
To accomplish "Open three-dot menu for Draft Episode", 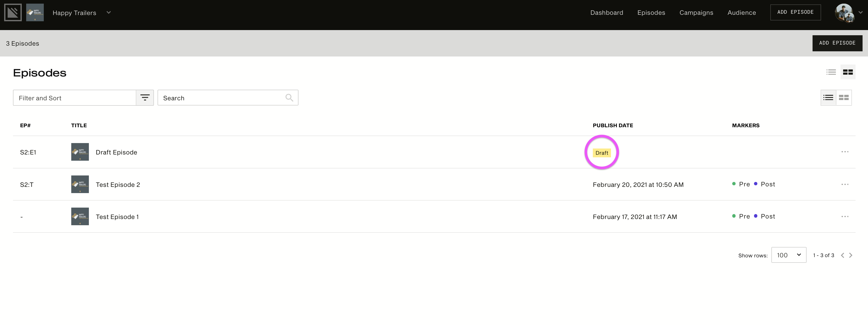I will tap(845, 152).
